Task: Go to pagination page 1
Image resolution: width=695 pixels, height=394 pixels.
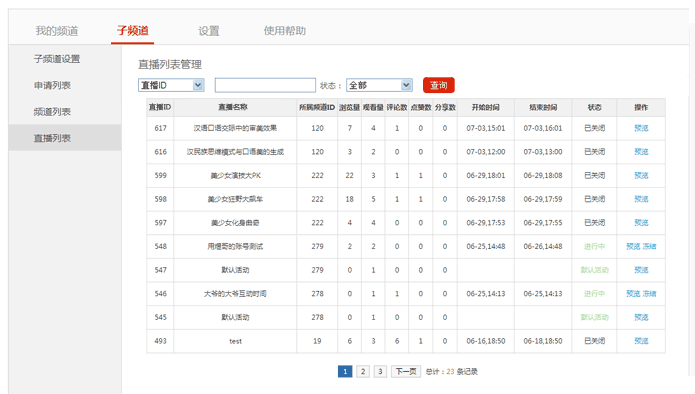Action: [x=345, y=371]
